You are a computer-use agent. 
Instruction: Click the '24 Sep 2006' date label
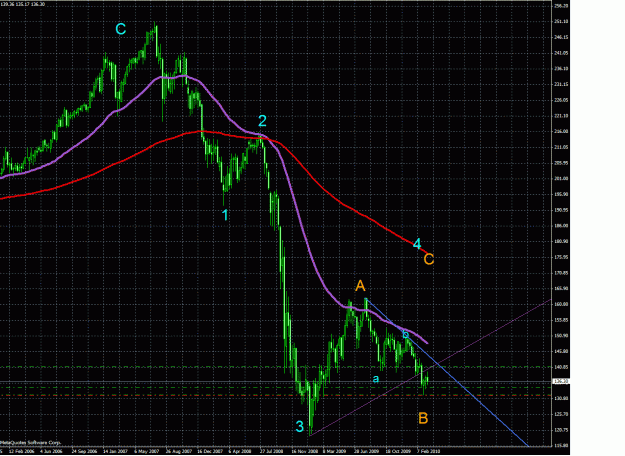84,452
